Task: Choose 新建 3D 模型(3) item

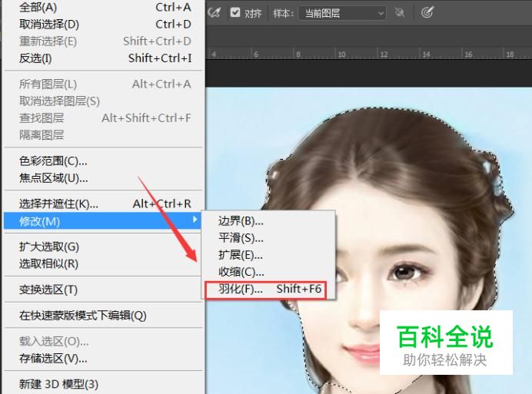Action: click(x=104, y=384)
